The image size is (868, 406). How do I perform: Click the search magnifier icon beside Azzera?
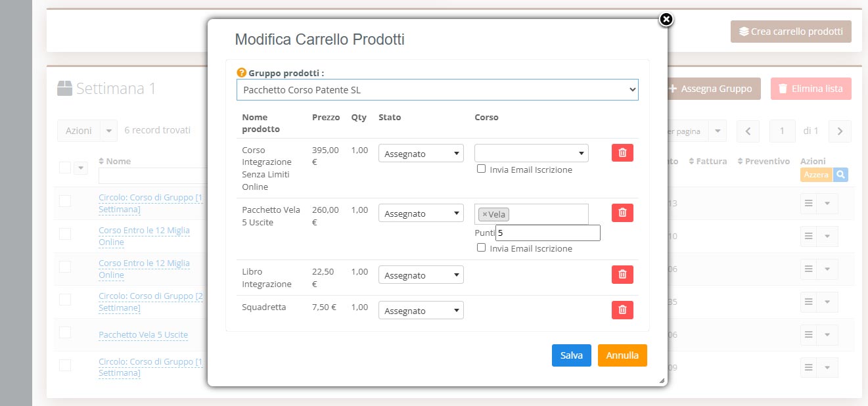click(x=840, y=175)
